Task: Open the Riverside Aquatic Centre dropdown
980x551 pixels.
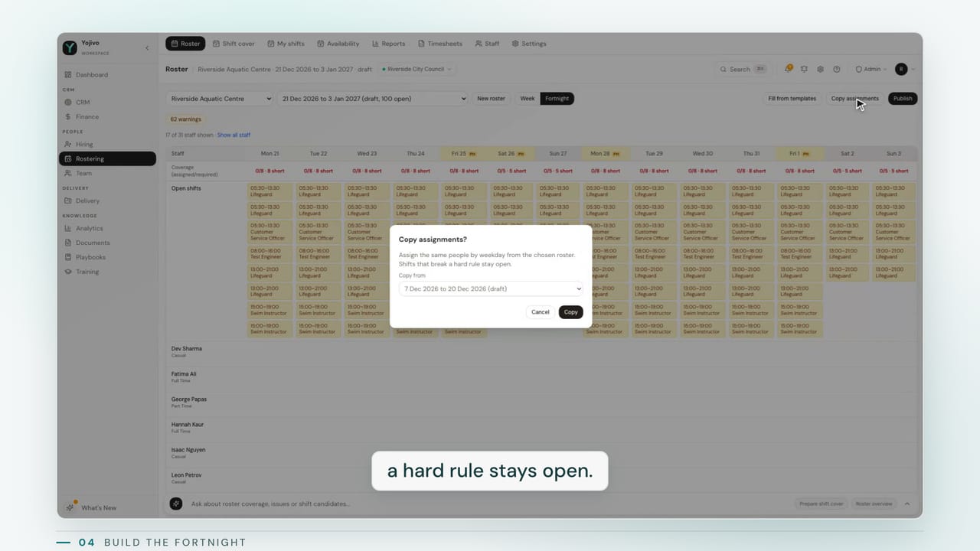Action: click(x=220, y=99)
